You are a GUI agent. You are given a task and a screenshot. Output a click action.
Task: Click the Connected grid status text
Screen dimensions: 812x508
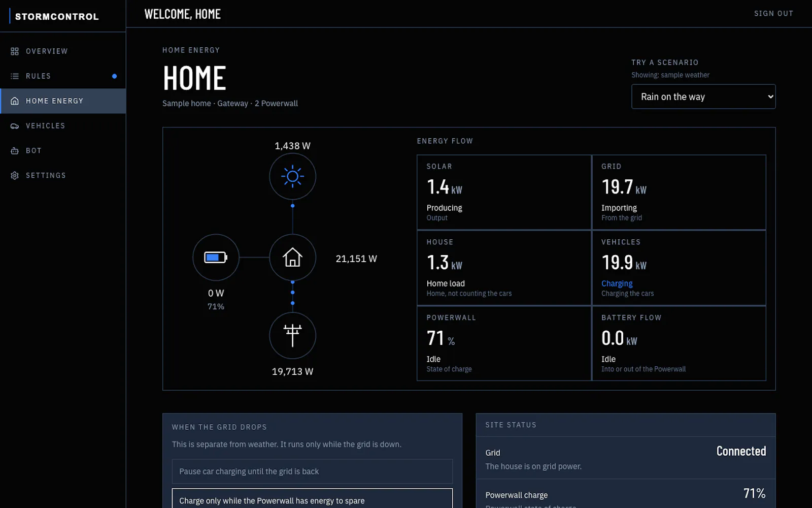click(x=741, y=451)
